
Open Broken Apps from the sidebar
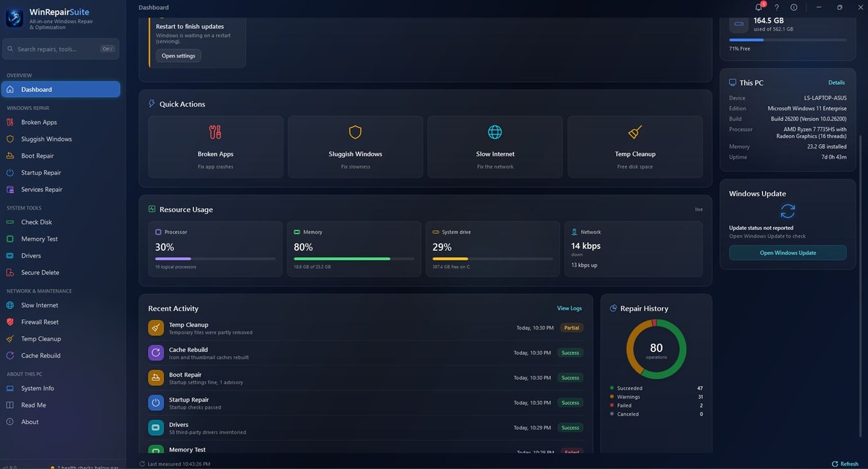[x=60, y=122]
